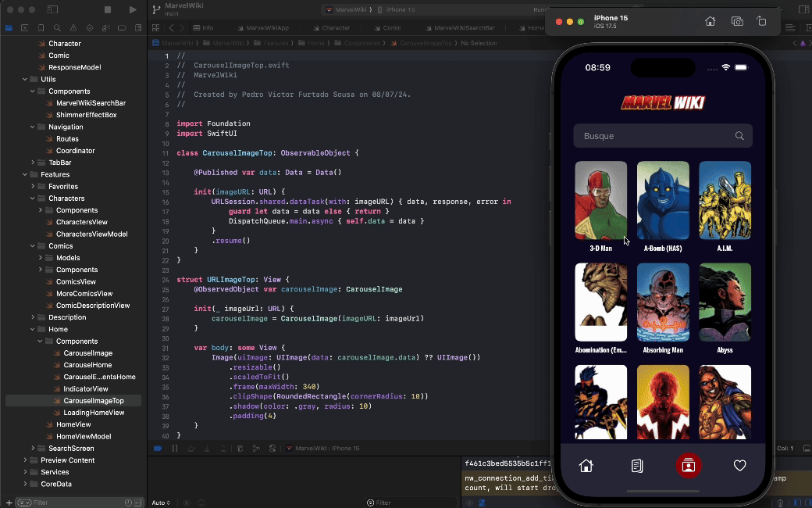Screen dimensions: 812x508
Task: Expand the Preview Content folder
Action: click(x=25, y=460)
